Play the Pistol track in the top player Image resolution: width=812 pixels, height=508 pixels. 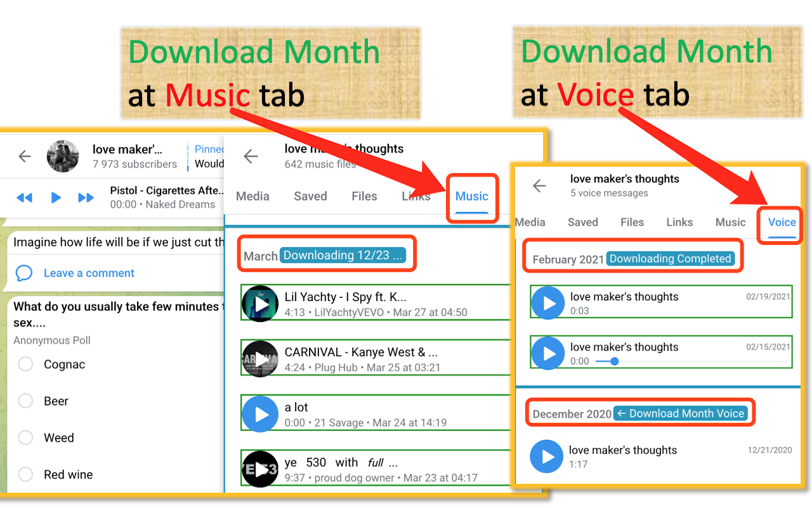(x=56, y=197)
